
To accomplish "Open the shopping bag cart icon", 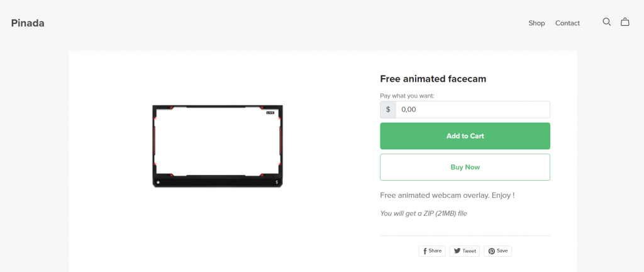I will pyautogui.click(x=625, y=22).
